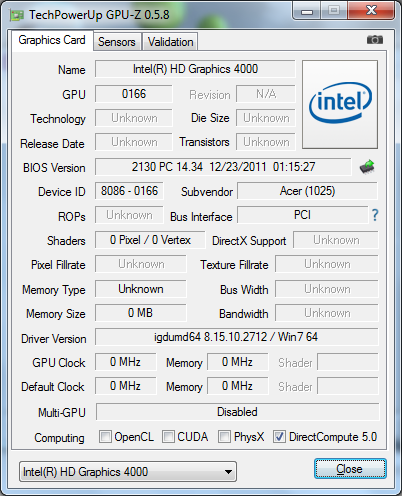Open the Intel HD Graphics 4000 dropdown

tap(128, 472)
